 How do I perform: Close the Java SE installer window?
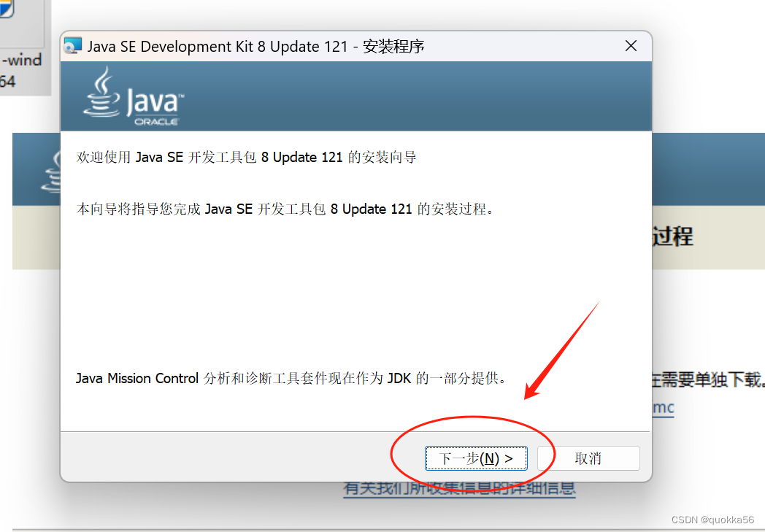click(x=631, y=46)
